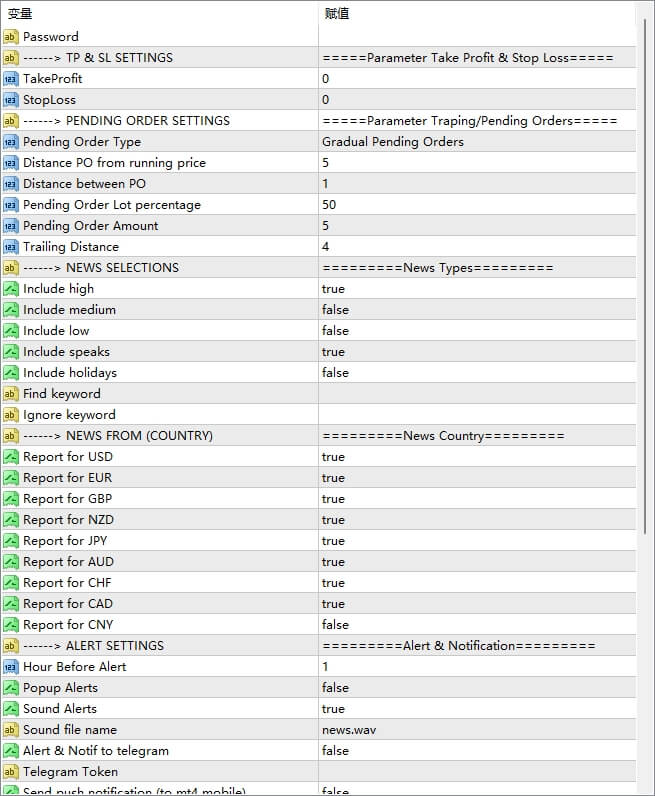Screen dimensions: 655x796
Task: Click the boolean icon for Include high
Action: [11, 289]
